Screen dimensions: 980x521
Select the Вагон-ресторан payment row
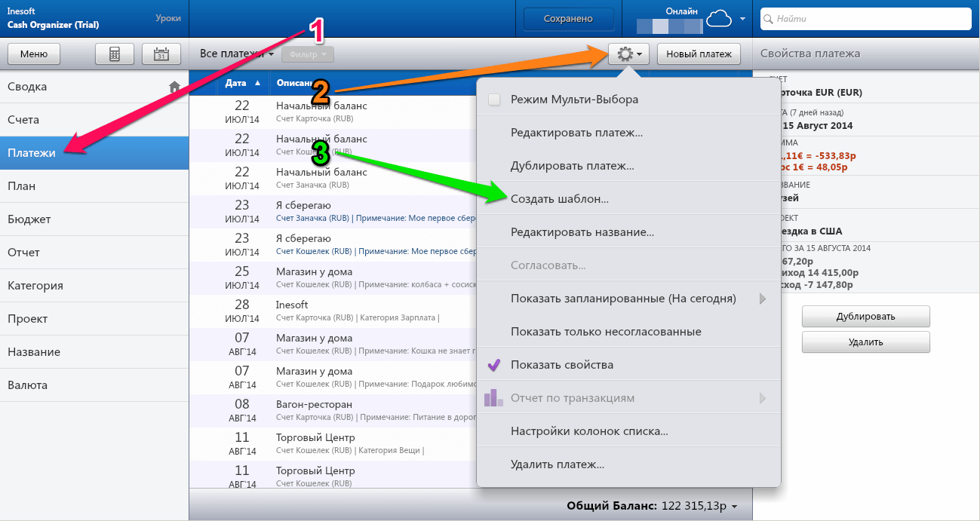[333, 410]
